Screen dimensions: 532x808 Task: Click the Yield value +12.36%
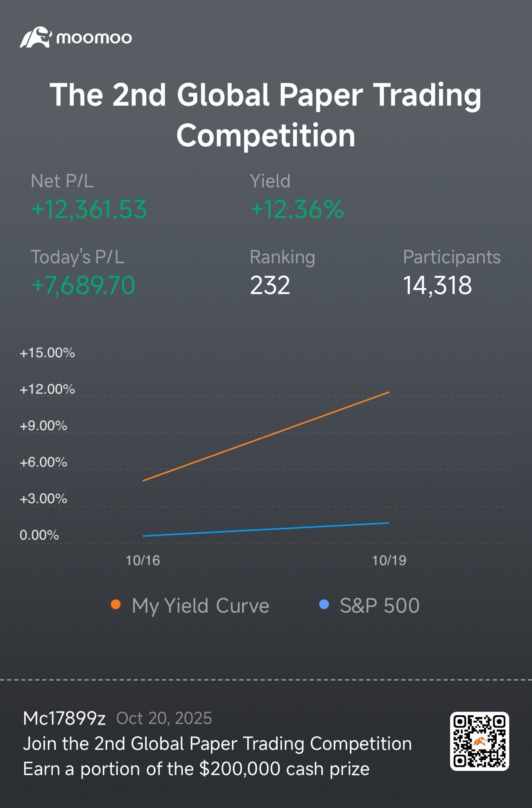click(297, 209)
